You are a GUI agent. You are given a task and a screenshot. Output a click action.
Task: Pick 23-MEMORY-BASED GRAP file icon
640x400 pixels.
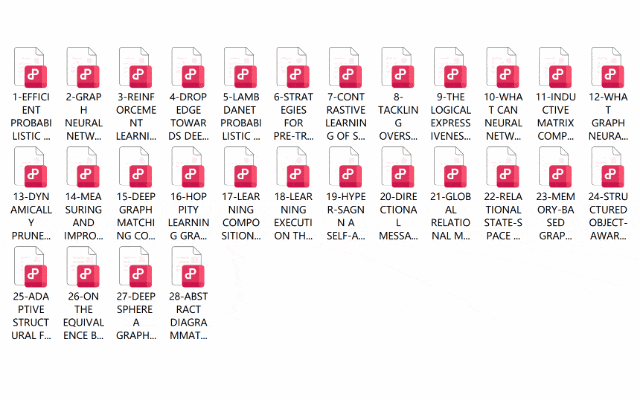[x=556, y=167]
